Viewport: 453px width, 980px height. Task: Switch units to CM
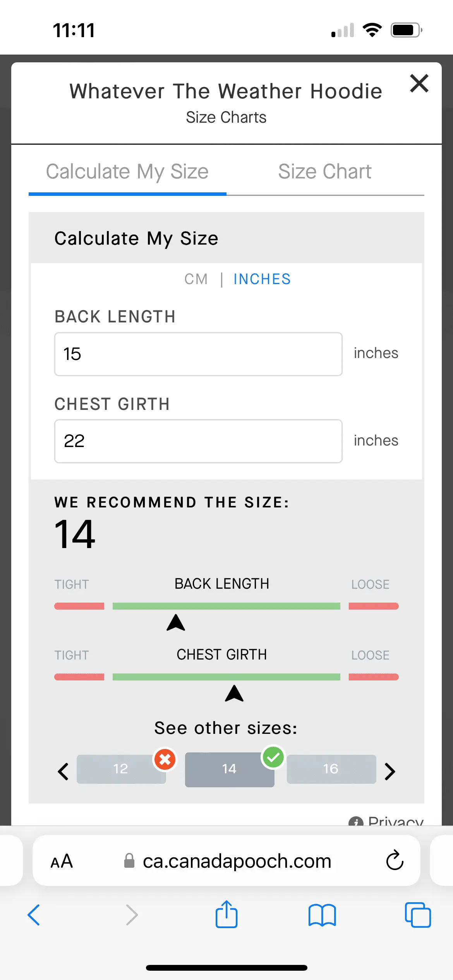[x=196, y=279]
